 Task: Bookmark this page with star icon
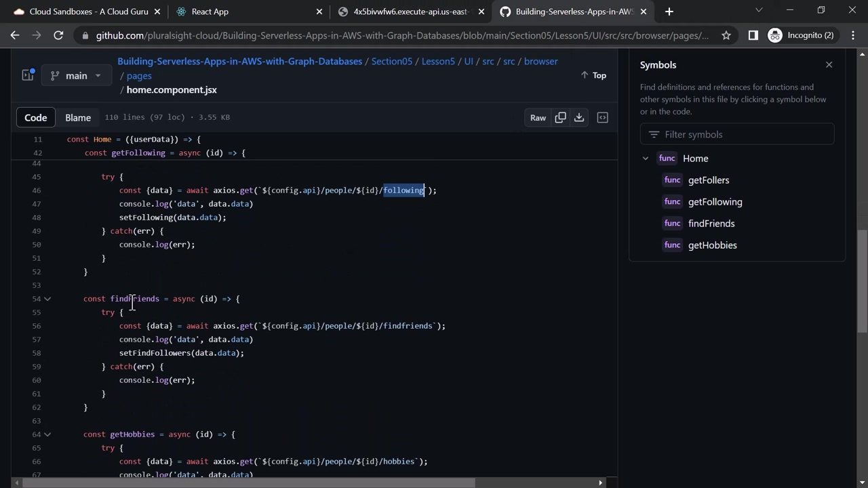726,35
